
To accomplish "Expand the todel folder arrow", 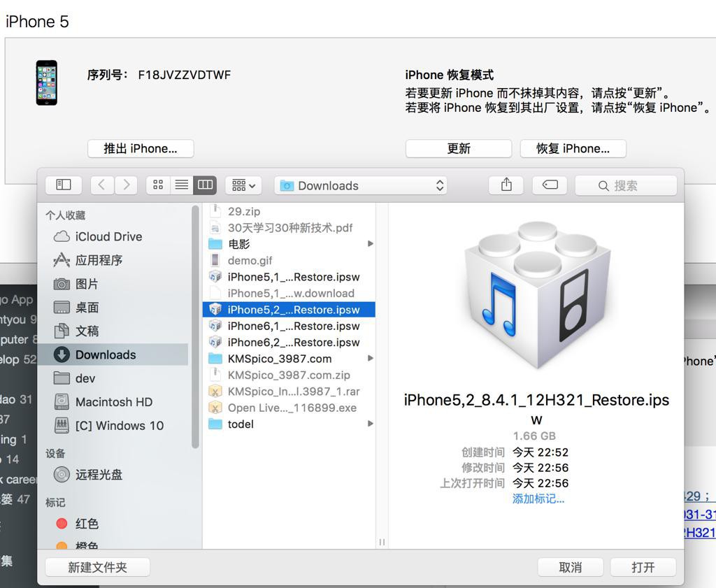I will (371, 424).
